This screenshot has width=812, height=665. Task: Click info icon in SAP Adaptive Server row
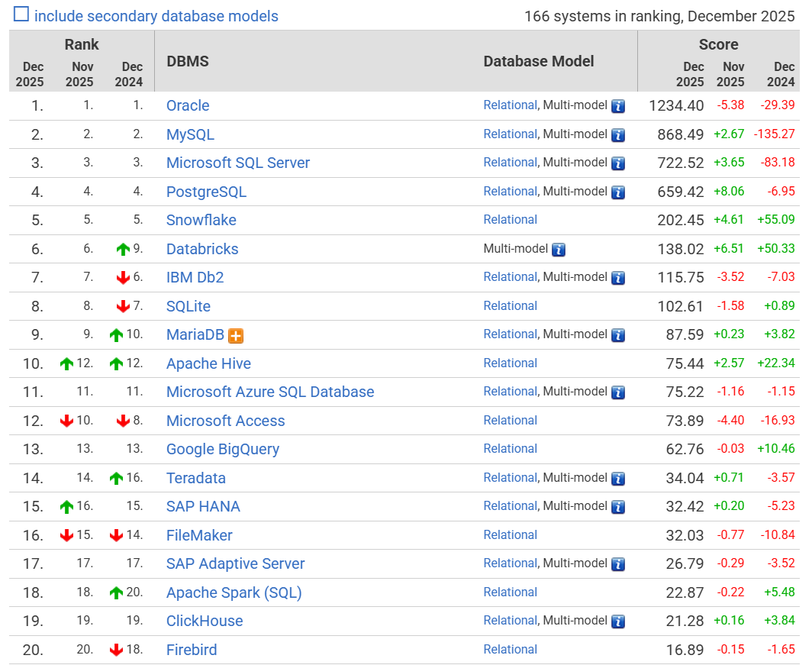[x=618, y=564]
